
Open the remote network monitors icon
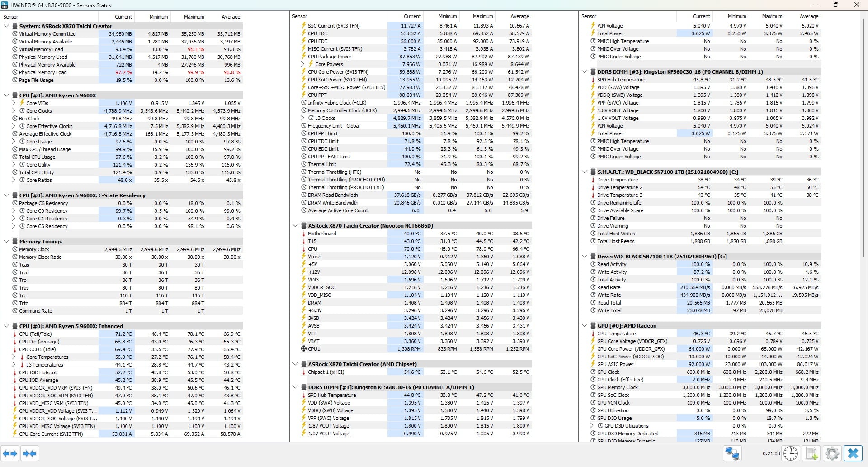pos(732,453)
